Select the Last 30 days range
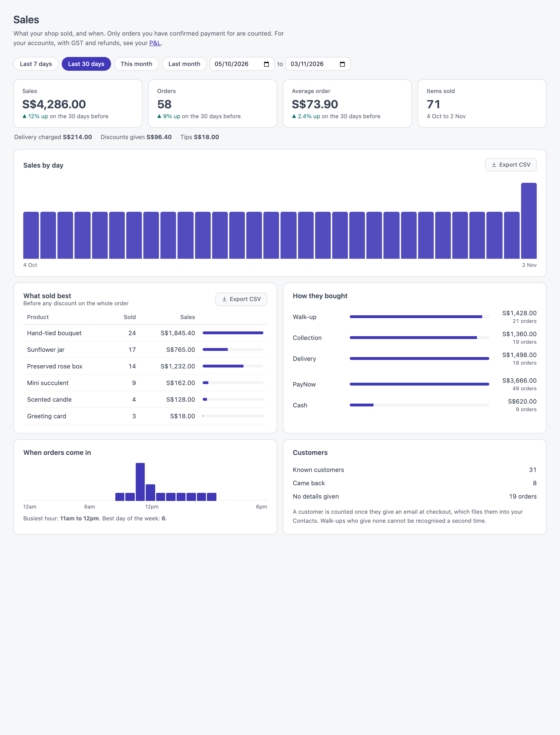Screen dimensions: 560x735 pyautogui.click(x=86, y=64)
